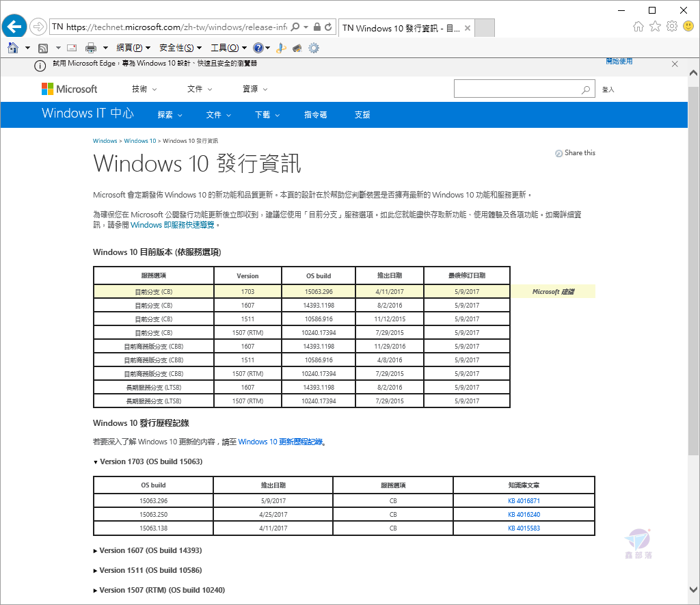The image size is (700, 605).
Task: Open the Windows 10 更新歷程記錄 link
Action: coord(280,442)
